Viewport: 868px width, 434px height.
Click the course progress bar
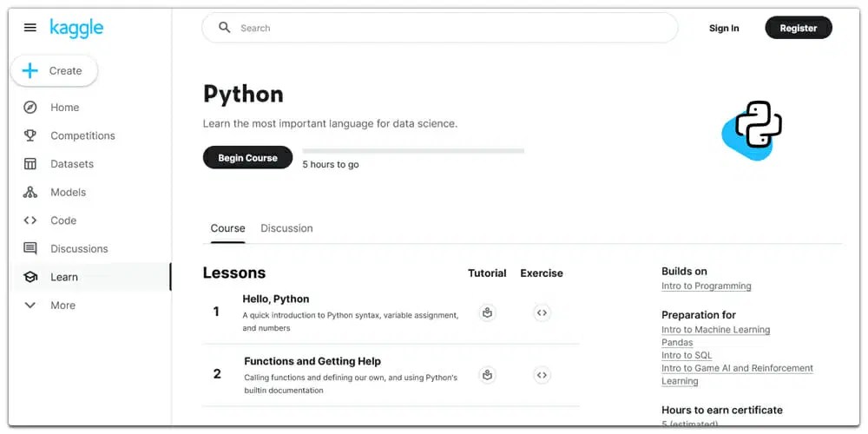pyautogui.click(x=413, y=151)
